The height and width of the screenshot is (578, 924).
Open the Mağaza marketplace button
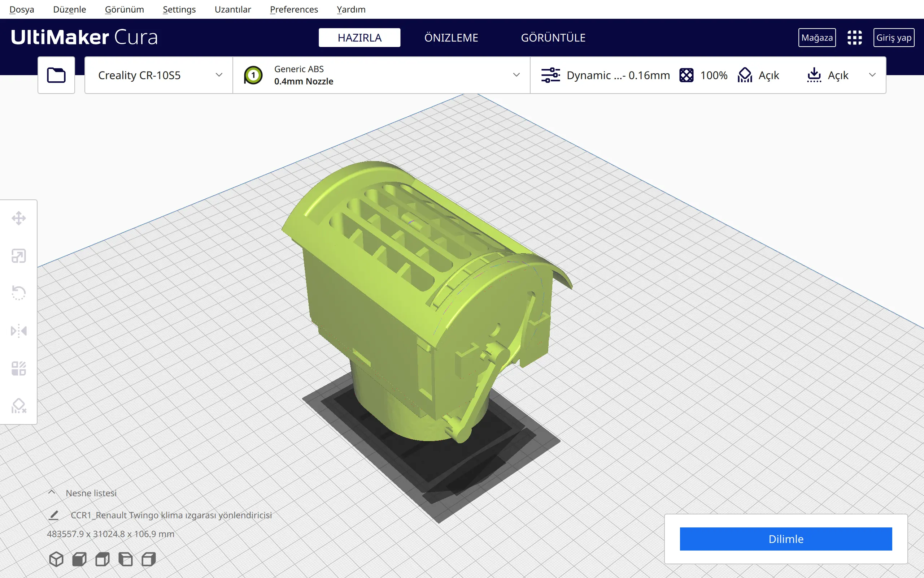[x=817, y=38]
